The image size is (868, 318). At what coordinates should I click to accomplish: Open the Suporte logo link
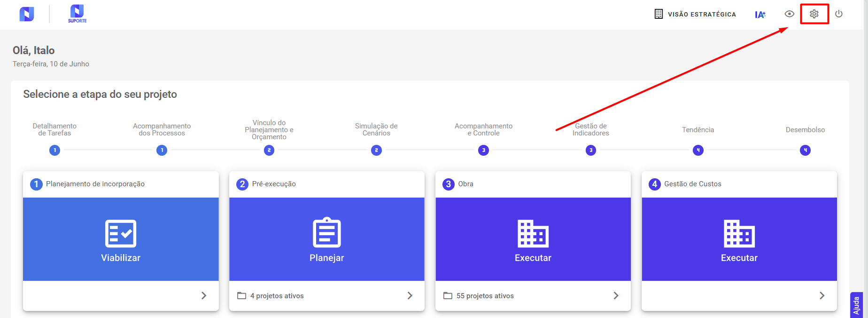click(77, 14)
